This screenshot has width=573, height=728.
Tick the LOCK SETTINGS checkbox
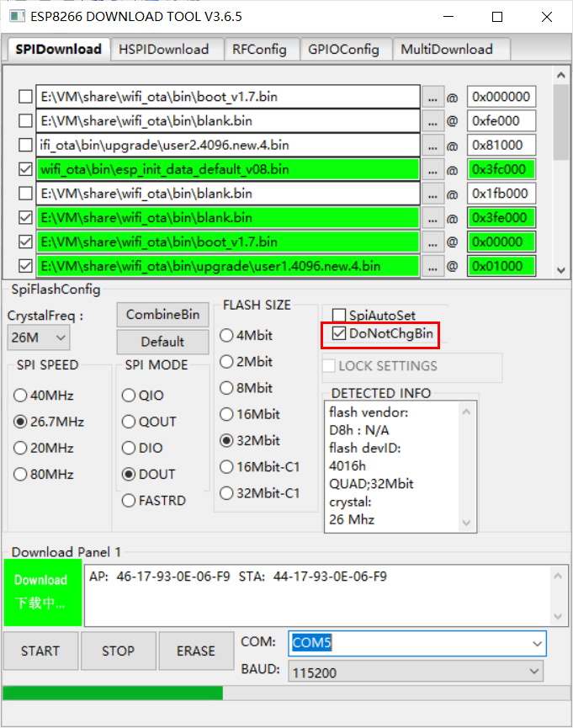[x=329, y=366]
